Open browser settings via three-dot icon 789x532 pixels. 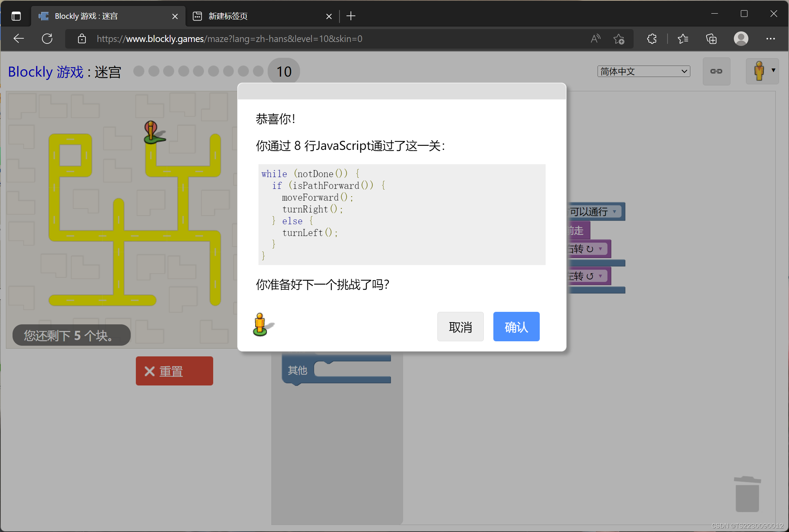click(x=771, y=39)
